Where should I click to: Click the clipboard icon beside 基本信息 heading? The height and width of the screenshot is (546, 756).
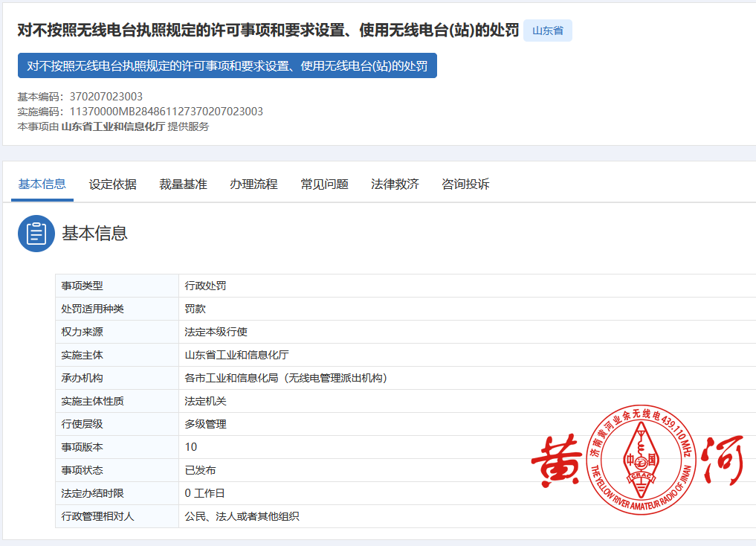click(36, 234)
